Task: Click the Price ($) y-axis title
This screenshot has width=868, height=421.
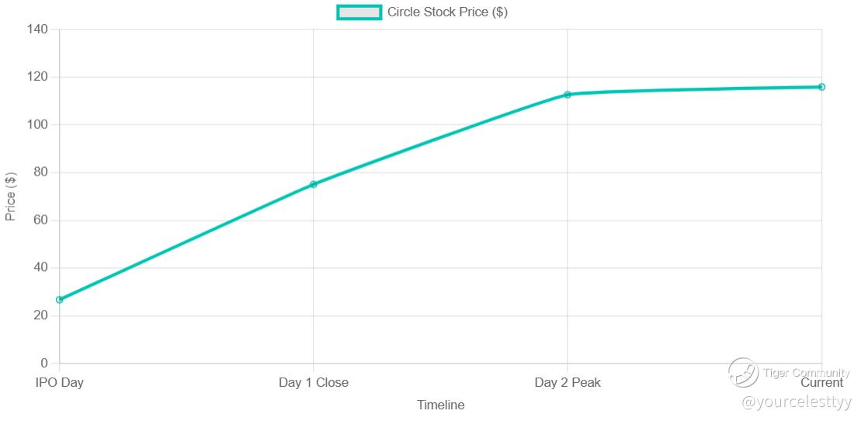Action: click(11, 197)
